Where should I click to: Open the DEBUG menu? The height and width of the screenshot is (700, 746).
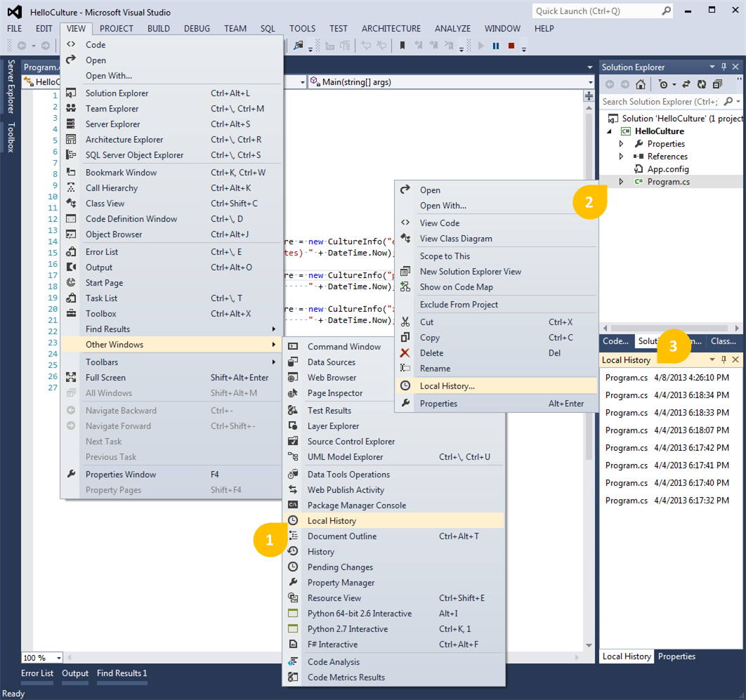click(x=197, y=29)
